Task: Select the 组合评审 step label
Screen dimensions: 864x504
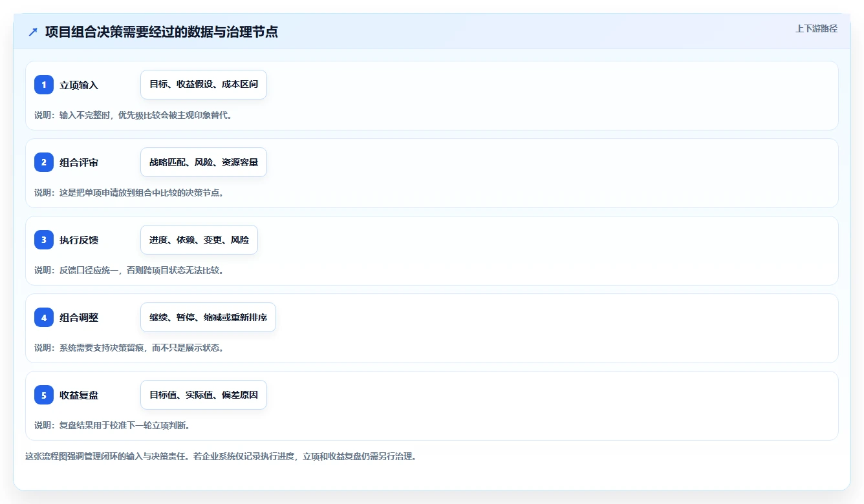Action: click(x=79, y=163)
